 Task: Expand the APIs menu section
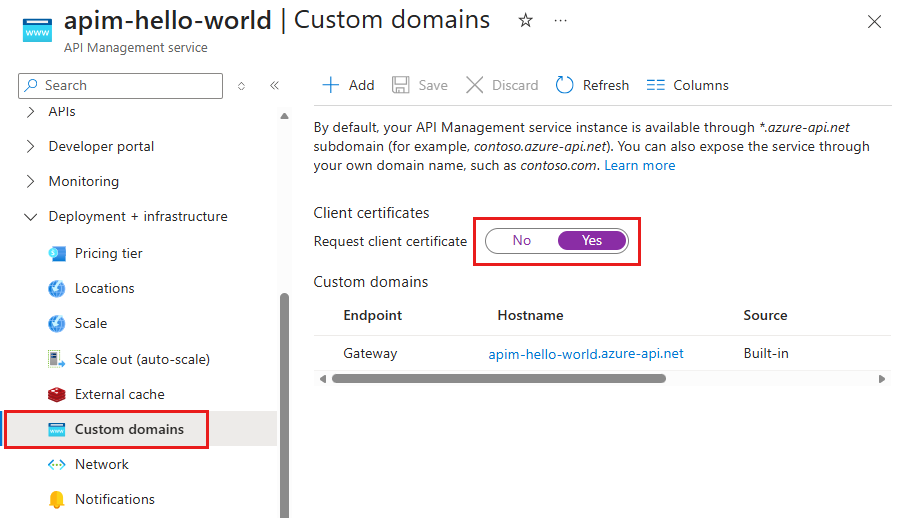pos(31,111)
